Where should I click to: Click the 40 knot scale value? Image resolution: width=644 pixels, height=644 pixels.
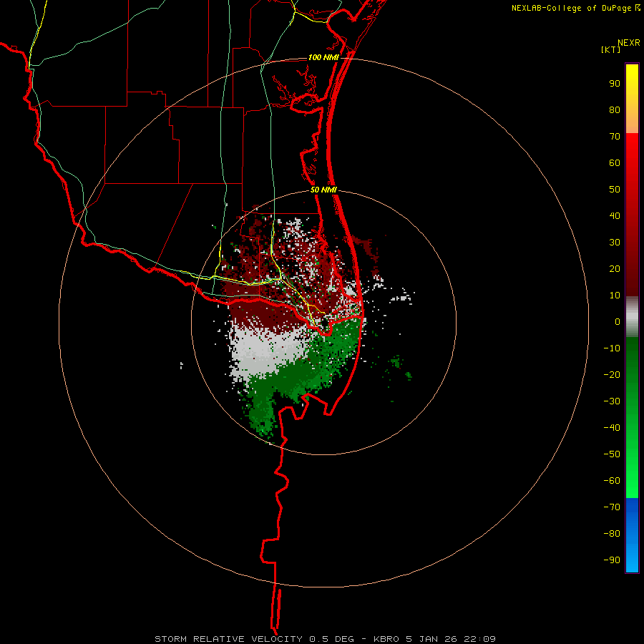pos(615,216)
